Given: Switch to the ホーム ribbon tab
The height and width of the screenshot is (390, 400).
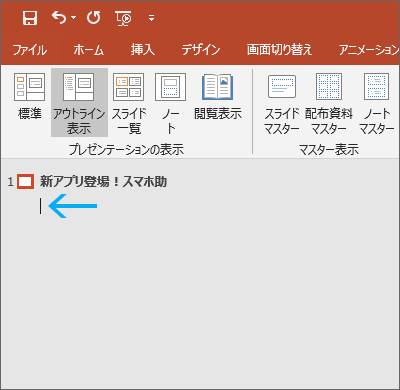Looking at the screenshot, I should pyautogui.click(x=89, y=50).
